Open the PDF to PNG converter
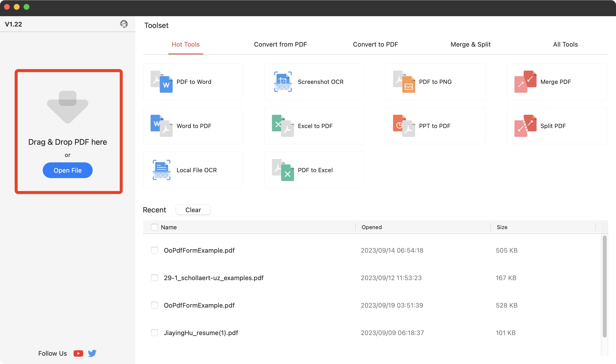 [x=435, y=82]
